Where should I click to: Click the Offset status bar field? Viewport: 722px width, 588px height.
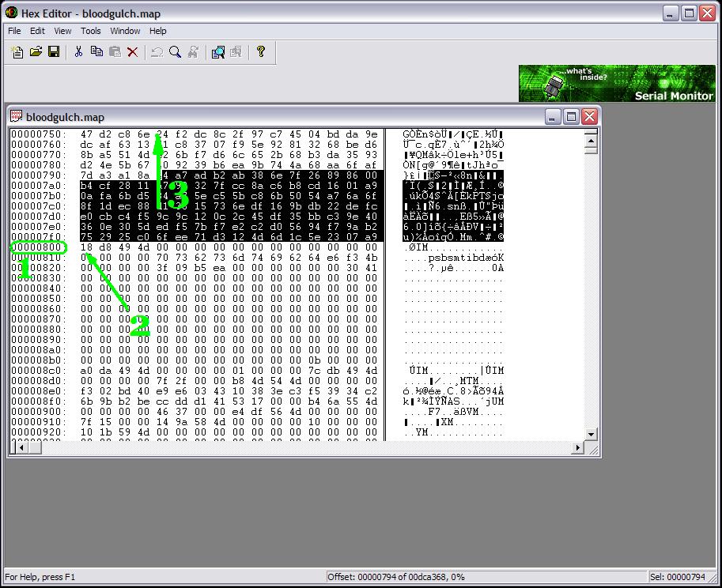pos(486,577)
